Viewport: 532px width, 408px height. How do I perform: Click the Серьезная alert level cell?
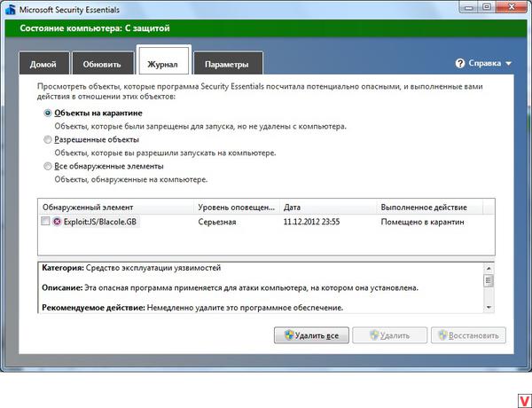tap(217, 222)
